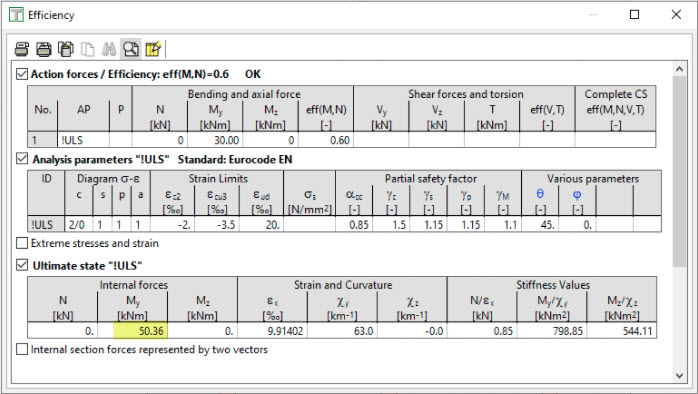Select the 798.85 stiffness cell
The image size is (698, 394).
click(552, 331)
